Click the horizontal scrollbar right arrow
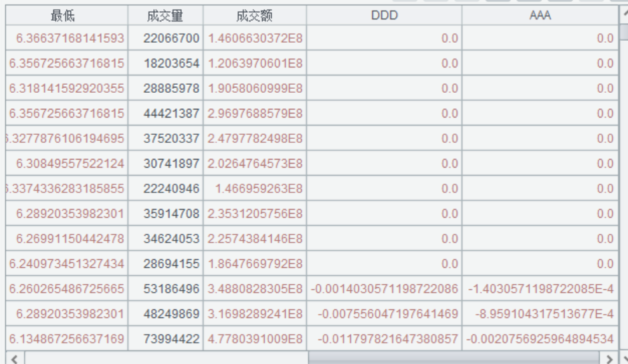The height and width of the screenshot is (364, 628). click(x=609, y=359)
